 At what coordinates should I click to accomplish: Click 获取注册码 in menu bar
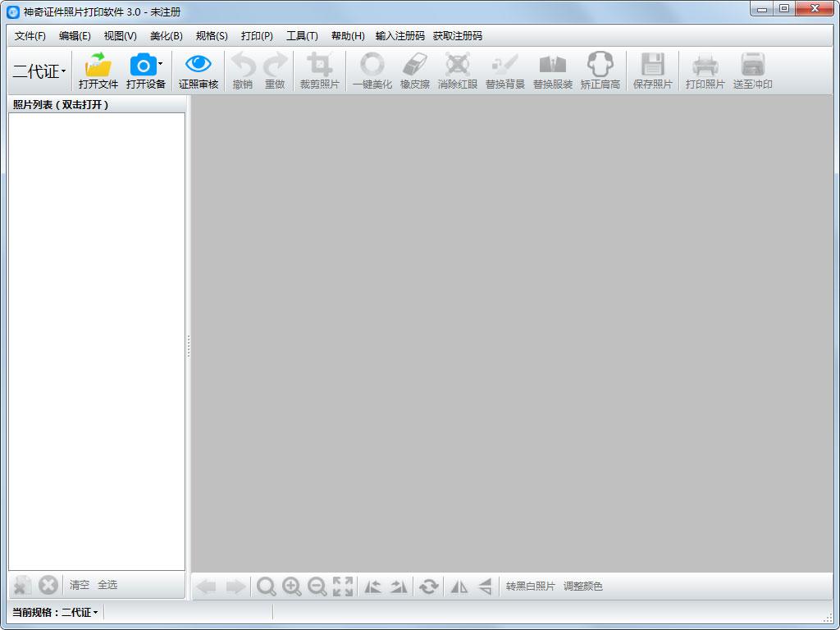click(x=458, y=36)
